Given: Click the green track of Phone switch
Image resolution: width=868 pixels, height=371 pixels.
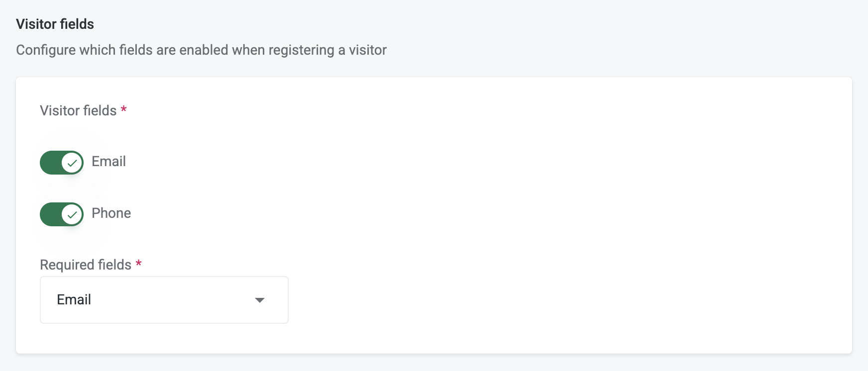Looking at the screenshot, I should click(x=50, y=214).
